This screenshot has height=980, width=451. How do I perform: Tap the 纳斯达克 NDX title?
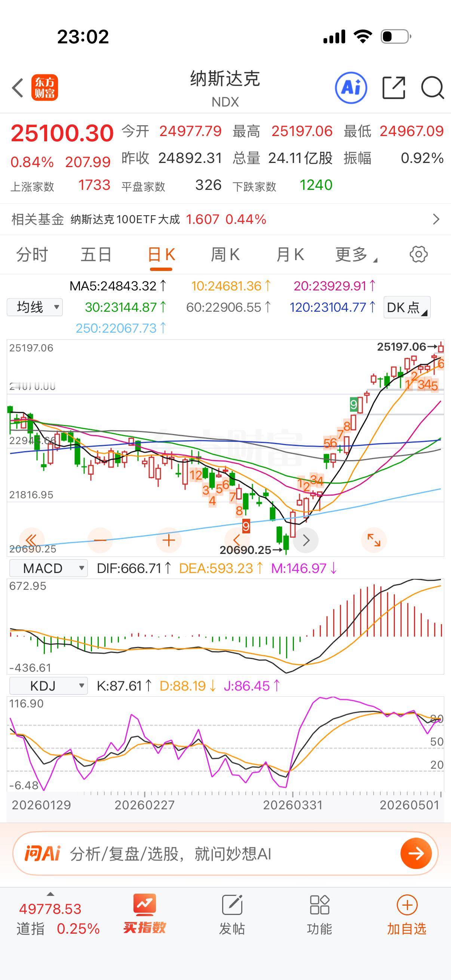(225, 88)
